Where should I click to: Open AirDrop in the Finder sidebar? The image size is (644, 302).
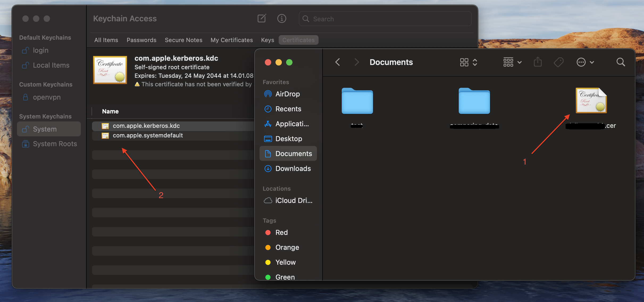point(288,94)
